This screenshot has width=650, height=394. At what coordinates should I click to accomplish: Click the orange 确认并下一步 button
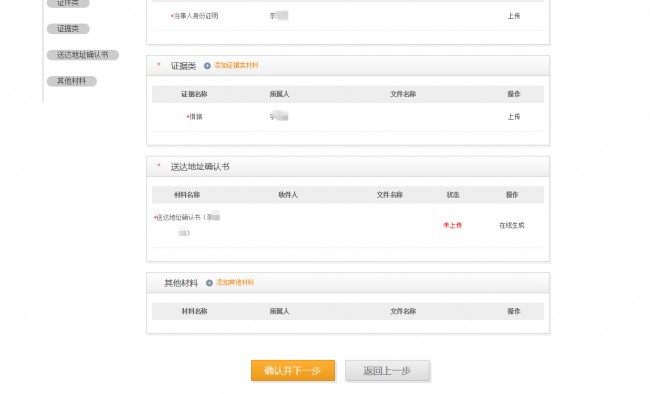pos(293,371)
